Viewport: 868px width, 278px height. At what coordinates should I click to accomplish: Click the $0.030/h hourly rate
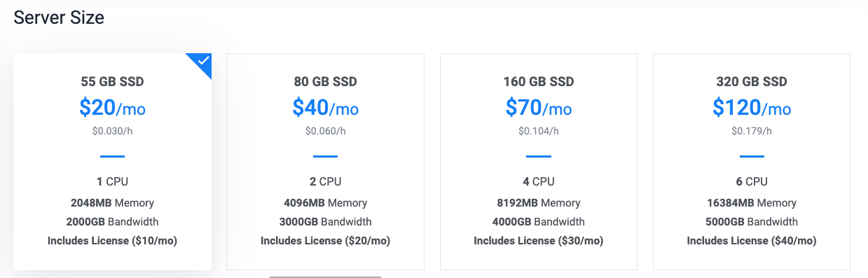click(113, 131)
